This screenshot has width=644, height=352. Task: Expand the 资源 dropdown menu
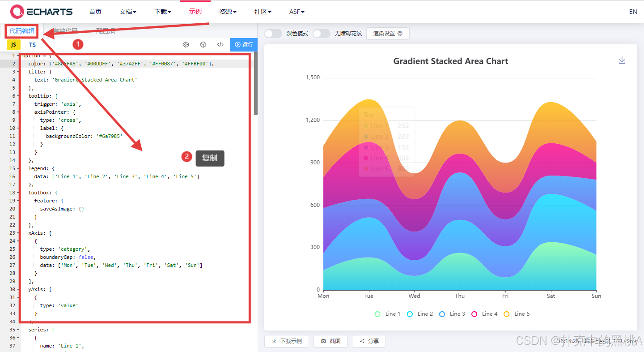point(228,12)
